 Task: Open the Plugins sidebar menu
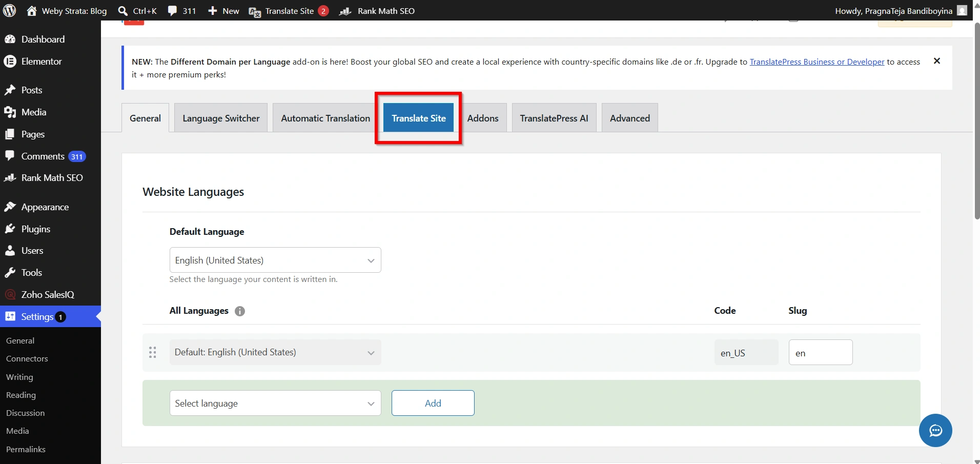(50, 229)
